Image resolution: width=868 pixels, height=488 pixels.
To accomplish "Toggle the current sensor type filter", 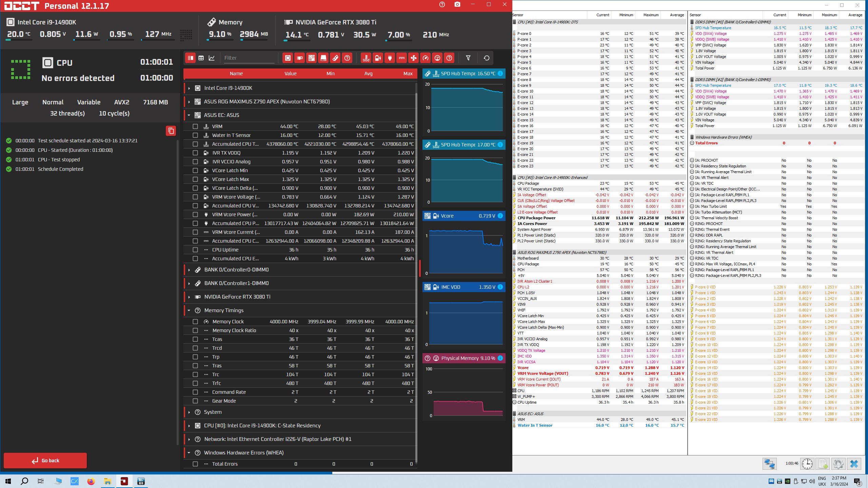I will coord(401,58).
